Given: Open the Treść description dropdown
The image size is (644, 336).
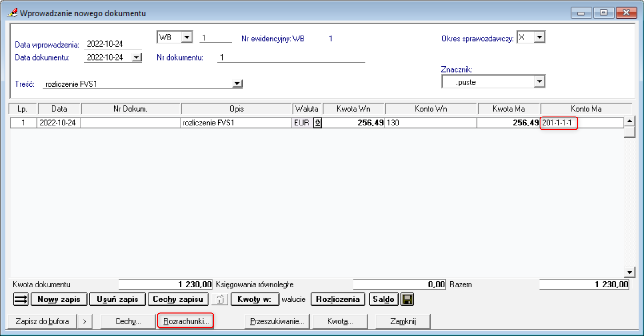Looking at the screenshot, I should pos(237,84).
